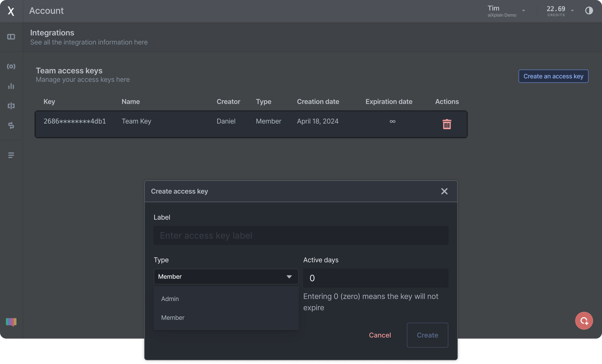Open the integrations panel icon
Screen dimensions: 602x364
coord(11,37)
